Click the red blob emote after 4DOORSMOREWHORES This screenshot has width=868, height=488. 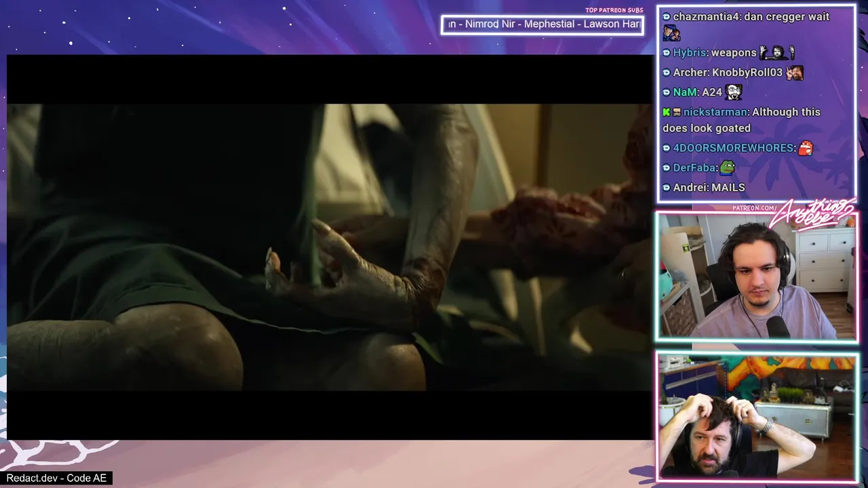805,148
